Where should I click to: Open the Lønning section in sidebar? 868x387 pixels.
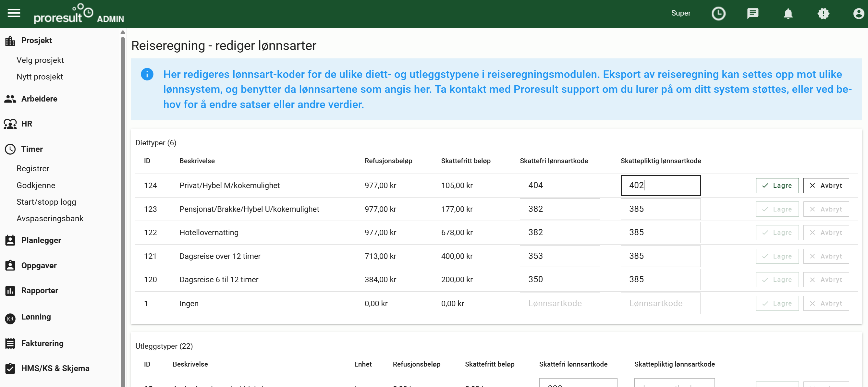[x=36, y=317]
